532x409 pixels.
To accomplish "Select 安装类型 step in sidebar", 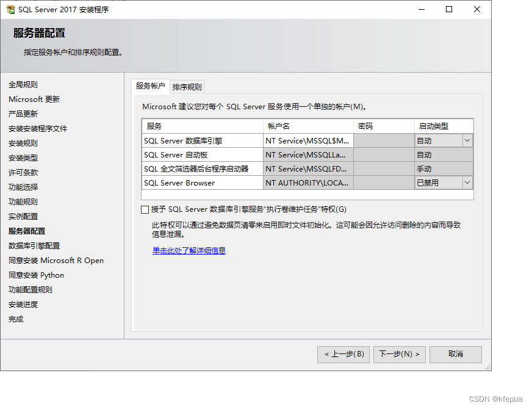I will [23, 158].
